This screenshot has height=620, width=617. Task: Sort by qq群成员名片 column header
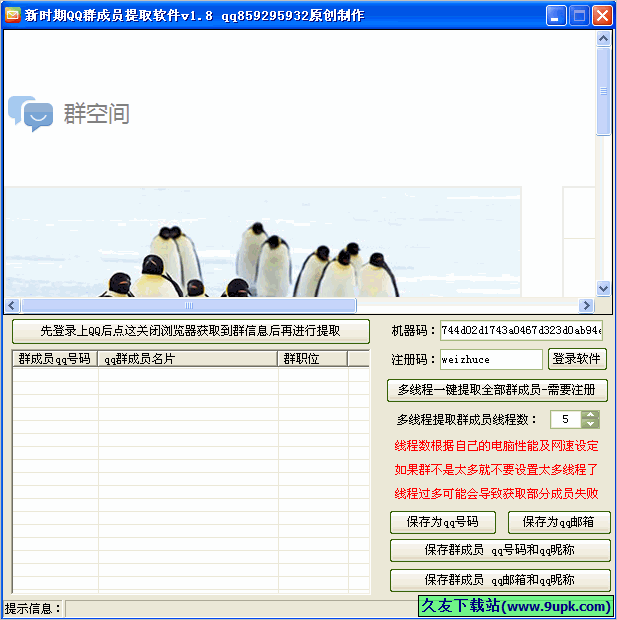click(x=188, y=359)
